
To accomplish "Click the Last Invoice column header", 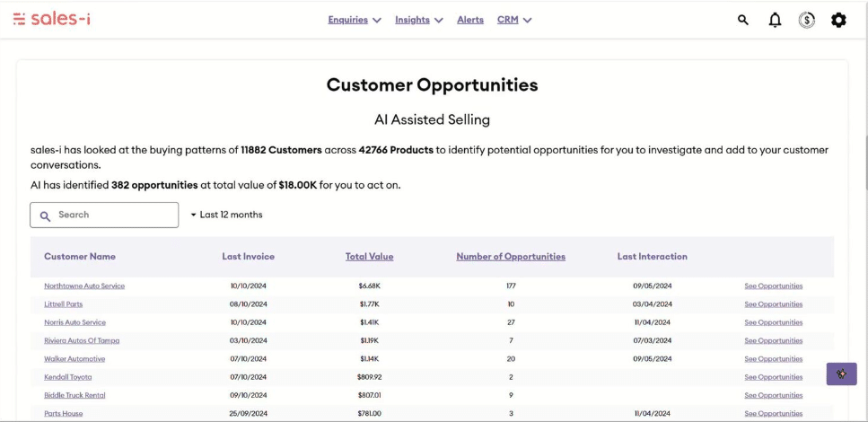I will pos(248,257).
